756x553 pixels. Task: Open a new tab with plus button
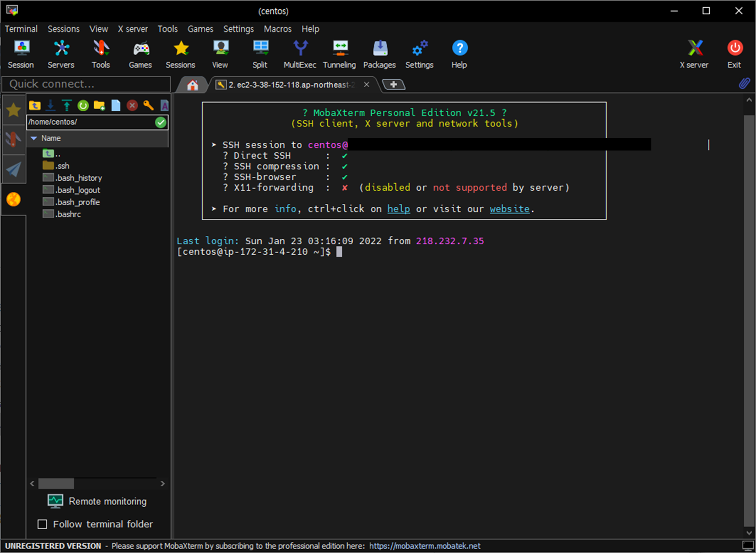393,84
